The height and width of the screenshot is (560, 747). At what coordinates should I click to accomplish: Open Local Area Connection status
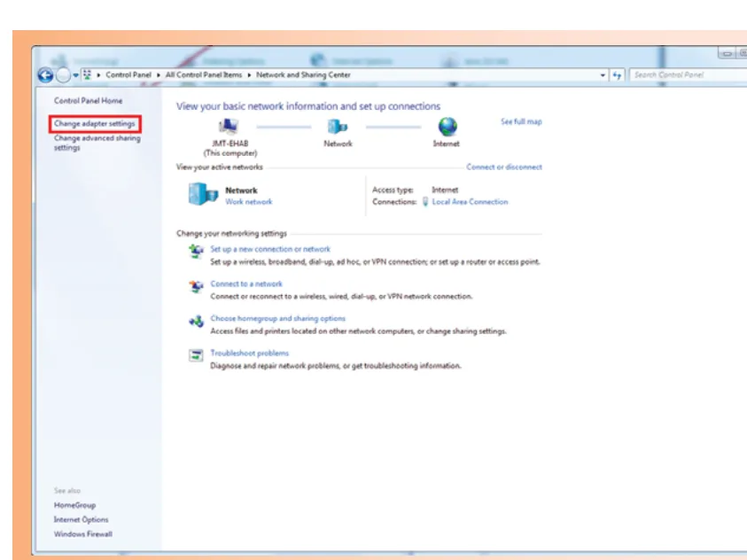[x=470, y=202]
